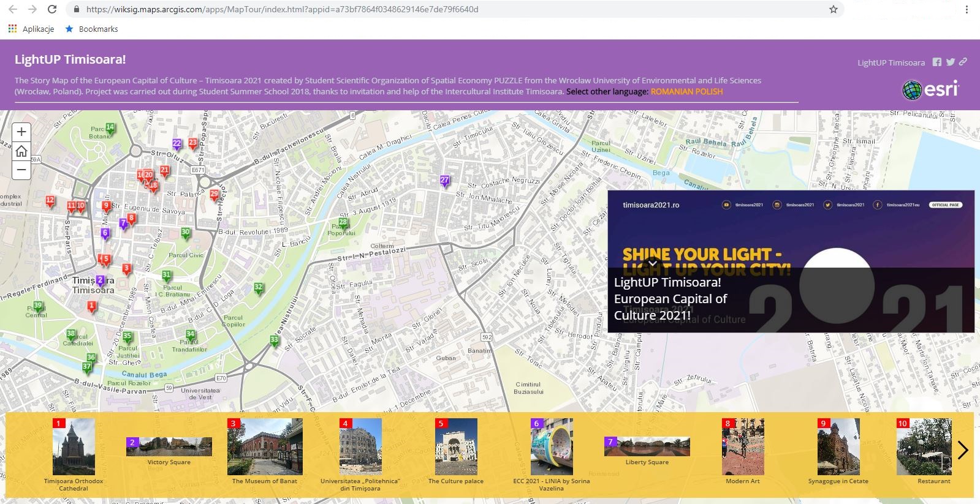Viewport: 980px width, 504px height.
Task: Select green map marker 39 at Parcul Central
Action: (38, 307)
